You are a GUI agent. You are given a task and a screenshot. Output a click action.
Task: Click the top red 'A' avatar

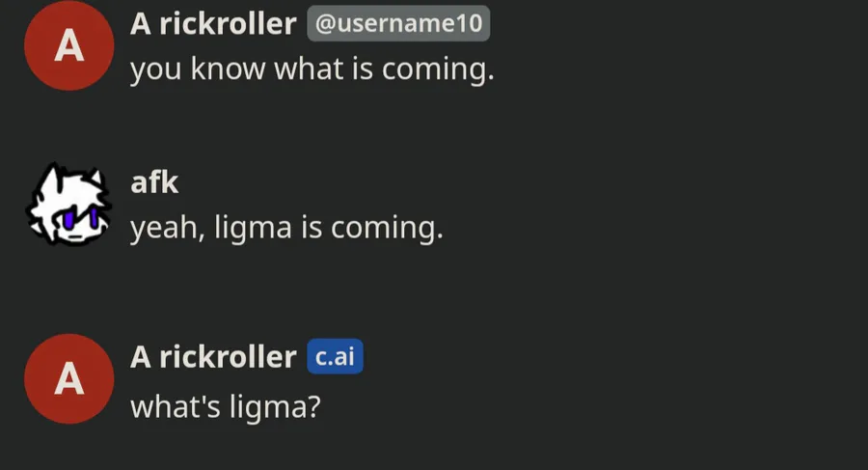69,45
